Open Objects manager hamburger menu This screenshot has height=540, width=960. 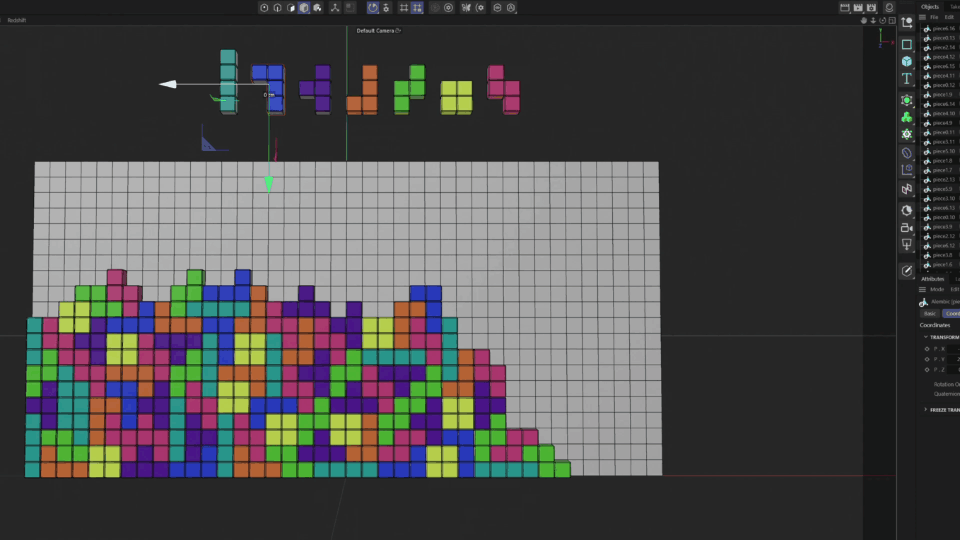(x=923, y=17)
